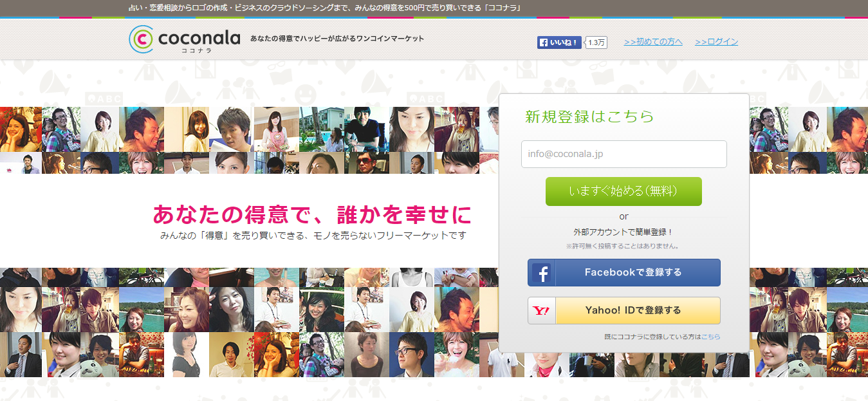The width and height of the screenshot is (868, 401).
Task: Follow the こちら link for existing members
Action: [710, 337]
